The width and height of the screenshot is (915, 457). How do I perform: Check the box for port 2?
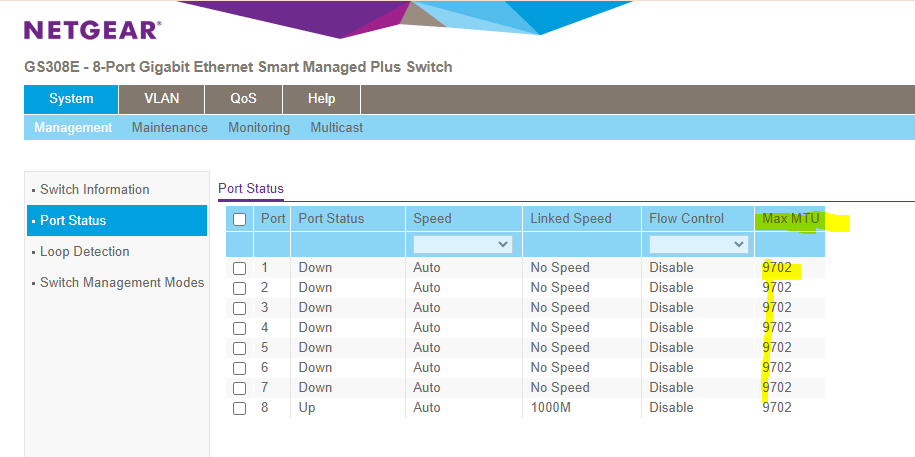(239, 288)
